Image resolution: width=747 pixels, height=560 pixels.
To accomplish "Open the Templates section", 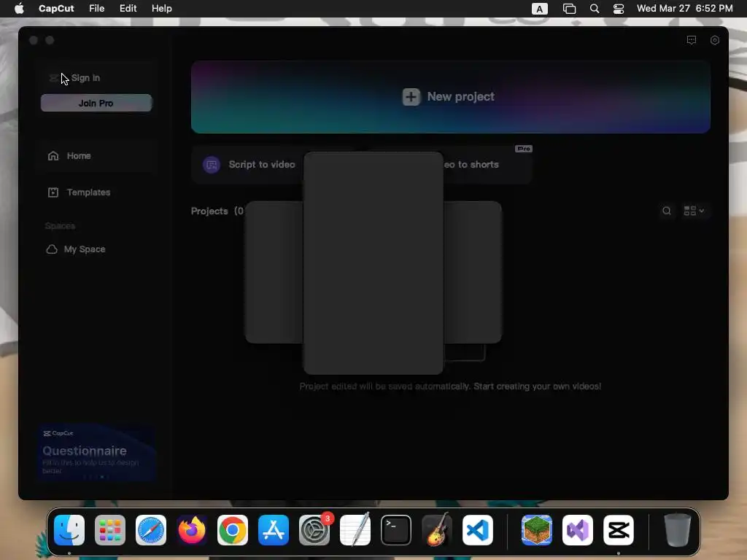I will point(96,192).
